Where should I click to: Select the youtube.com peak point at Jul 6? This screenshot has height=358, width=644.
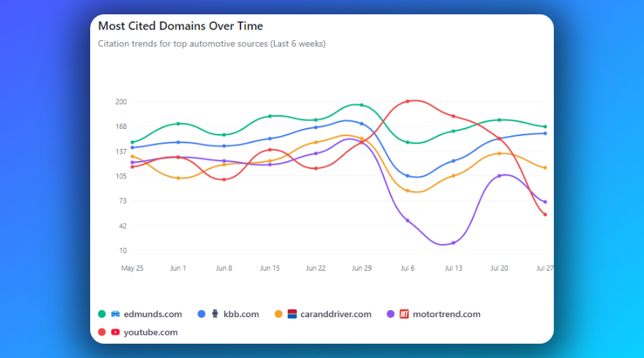point(407,101)
